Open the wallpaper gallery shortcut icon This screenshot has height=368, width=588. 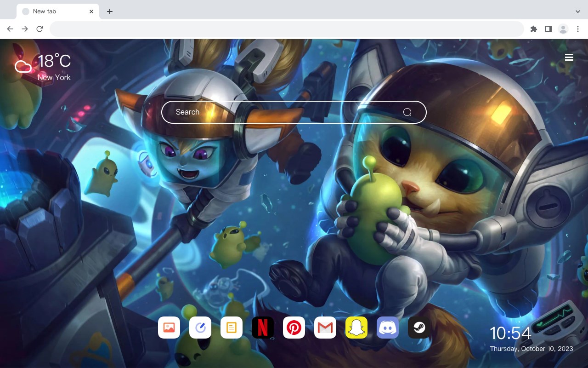[x=169, y=328]
